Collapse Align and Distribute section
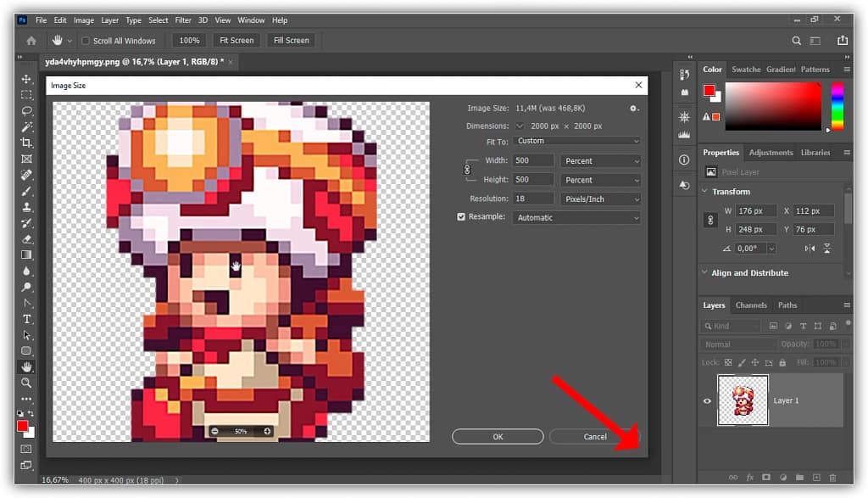868x498 pixels. click(x=704, y=272)
